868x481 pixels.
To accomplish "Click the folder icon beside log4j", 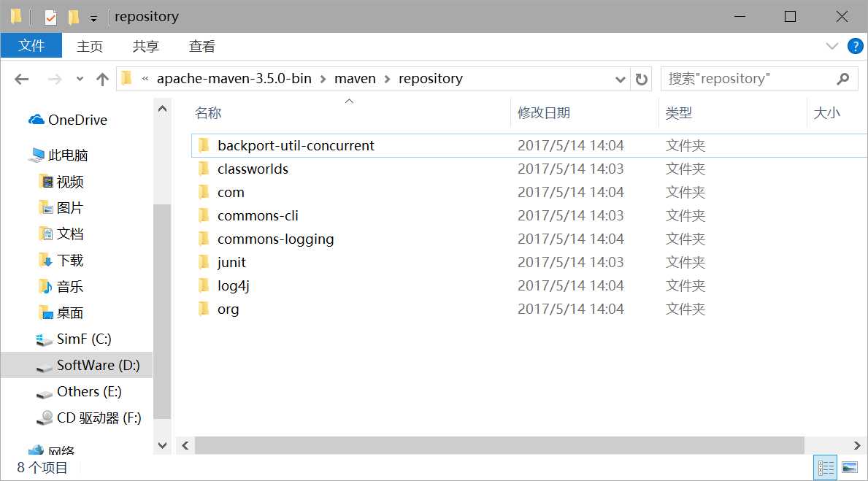I will (x=204, y=285).
